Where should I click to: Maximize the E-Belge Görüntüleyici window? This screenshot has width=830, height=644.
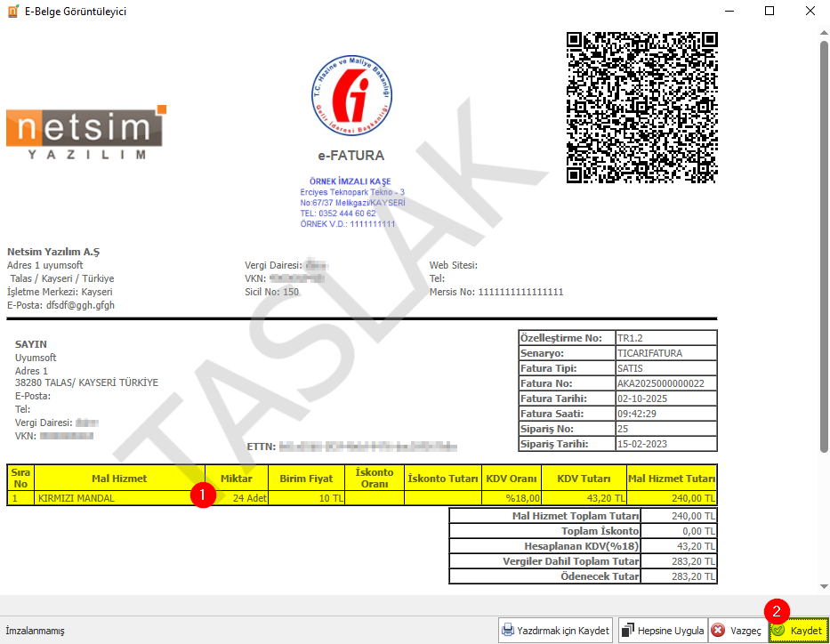coord(770,12)
